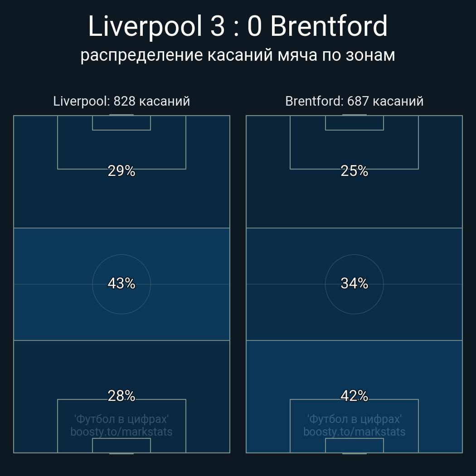Click Liverpool's 29% attacking zone label
The image size is (476, 476).
click(121, 171)
